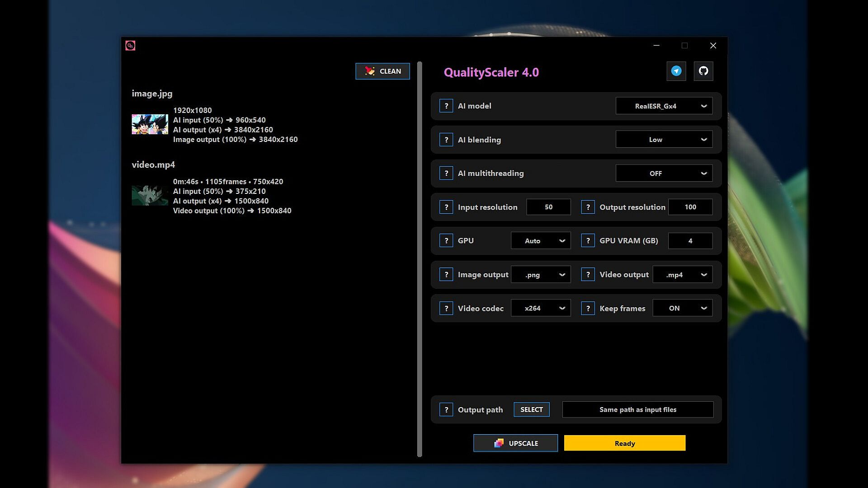Viewport: 868px width, 488px height.
Task: Open the GitHub repository icon
Action: [x=703, y=71]
